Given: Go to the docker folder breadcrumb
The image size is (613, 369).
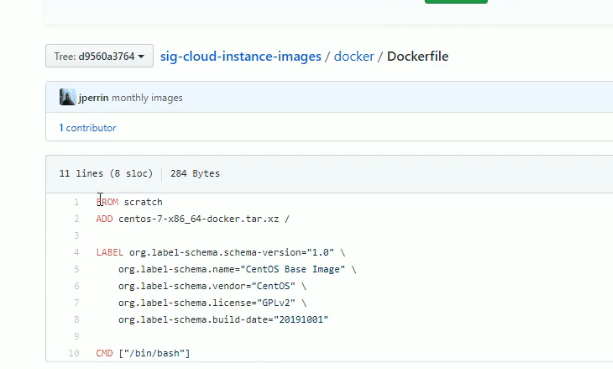Looking at the screenshot, I should (x=354, y=56).
